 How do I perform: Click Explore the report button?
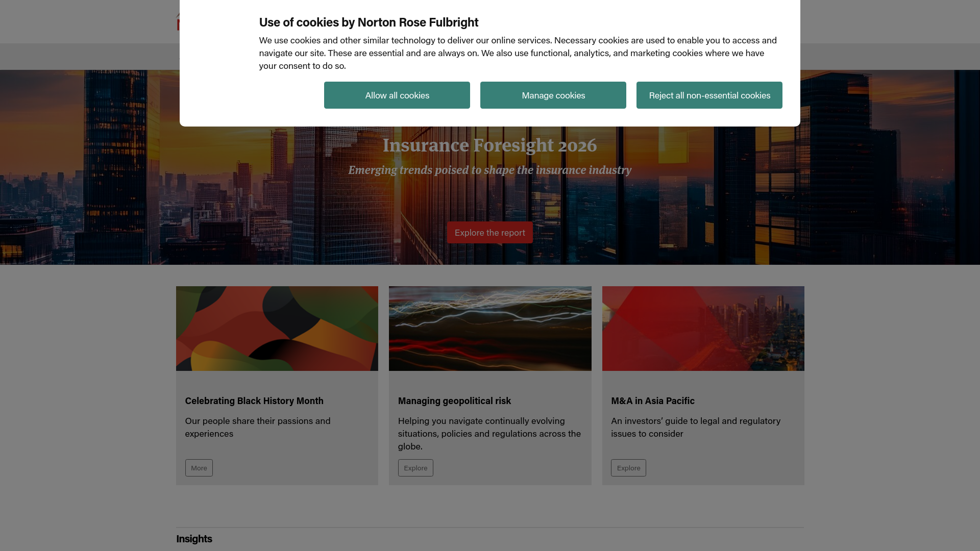tap(489, 232)
